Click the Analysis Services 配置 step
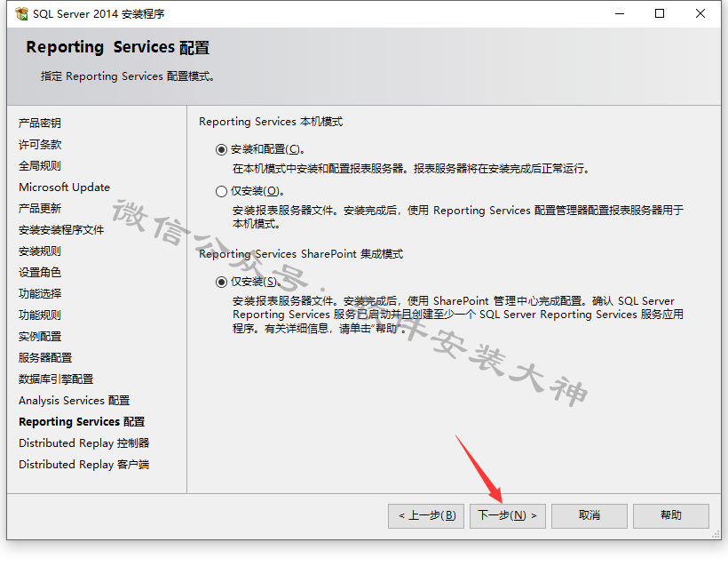Screen dimensions: 728x574 [75, 401]
